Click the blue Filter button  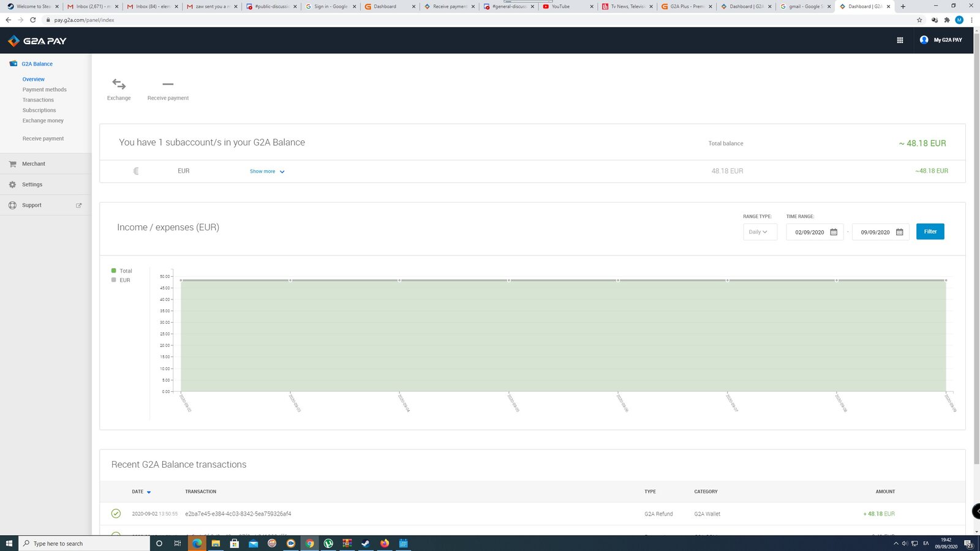[930, 231]
